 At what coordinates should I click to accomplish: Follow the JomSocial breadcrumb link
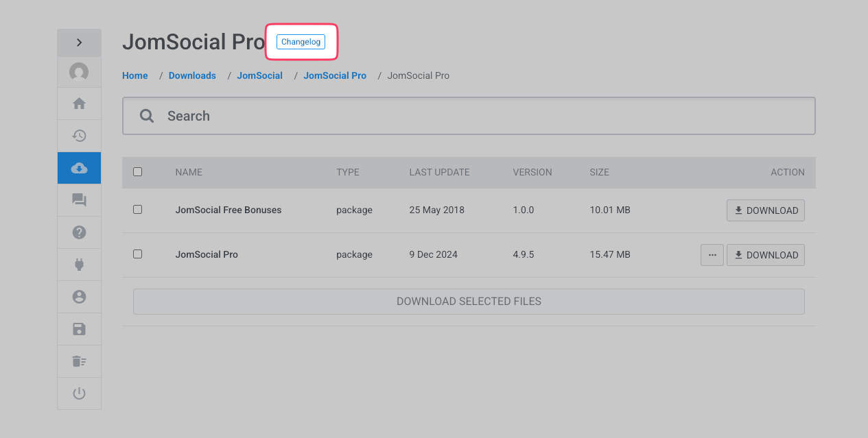pyautogui.click(x=259, y=75)
